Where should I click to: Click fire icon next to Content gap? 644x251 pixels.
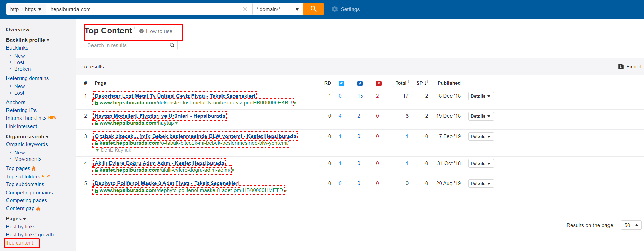(x=38, y=208)
